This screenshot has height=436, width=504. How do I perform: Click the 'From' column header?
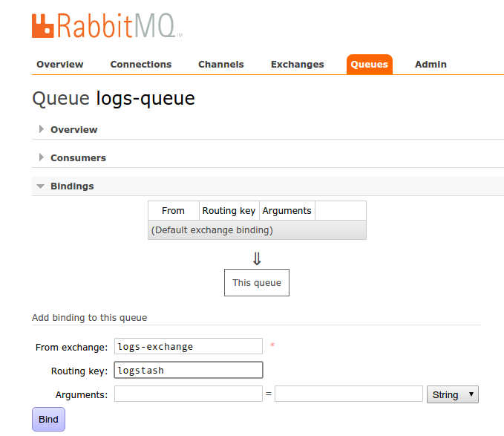[x=173, y=211]
